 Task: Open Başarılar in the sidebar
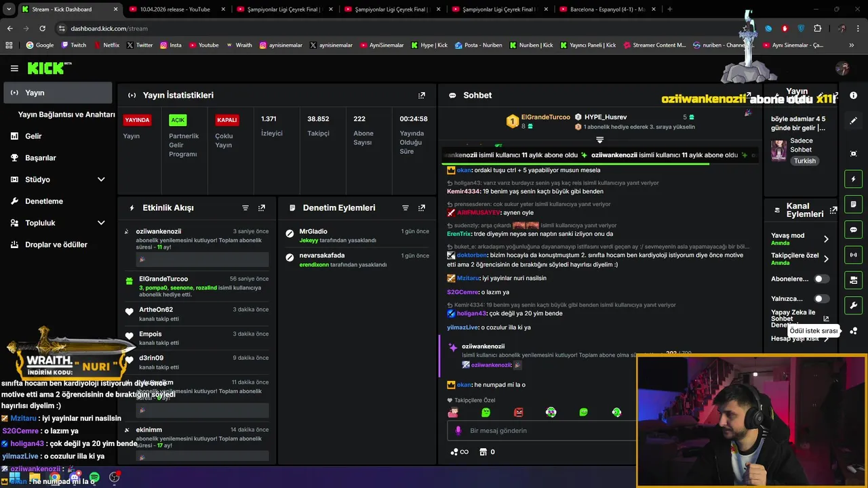click(x=58, y=158)
